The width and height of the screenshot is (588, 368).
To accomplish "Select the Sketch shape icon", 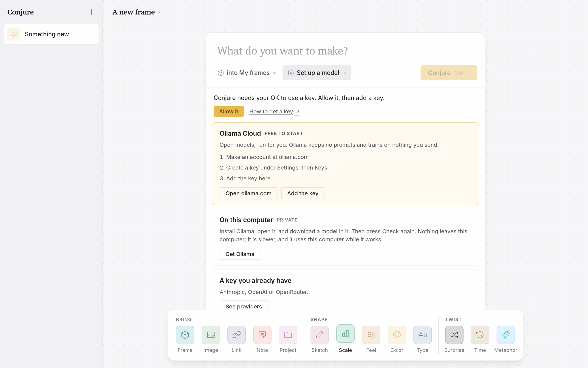I will point(319,335).
